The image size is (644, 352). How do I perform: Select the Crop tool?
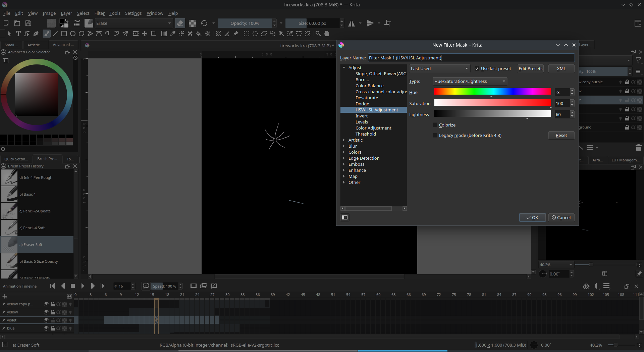point(153,34)
